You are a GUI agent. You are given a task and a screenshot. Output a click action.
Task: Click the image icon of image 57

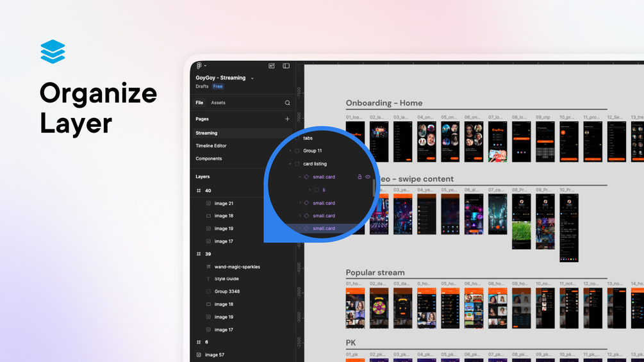pos(199,354)
